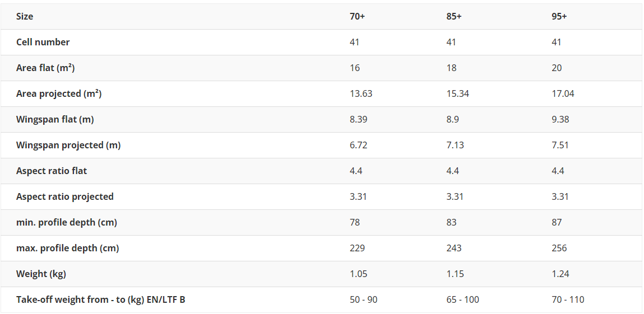
Task: Select the 13.63 projected area value
Action: pyautogui.click(x=361, y=94)
